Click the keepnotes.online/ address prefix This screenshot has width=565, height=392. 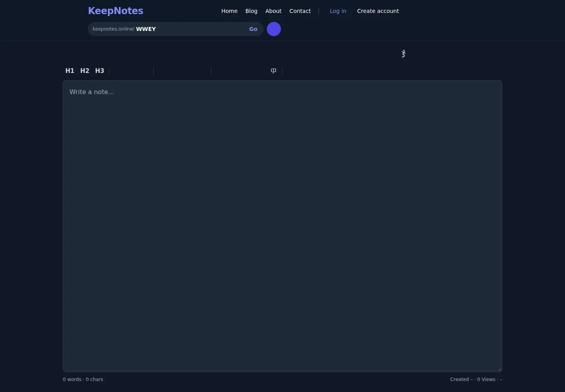pos(113,29)
